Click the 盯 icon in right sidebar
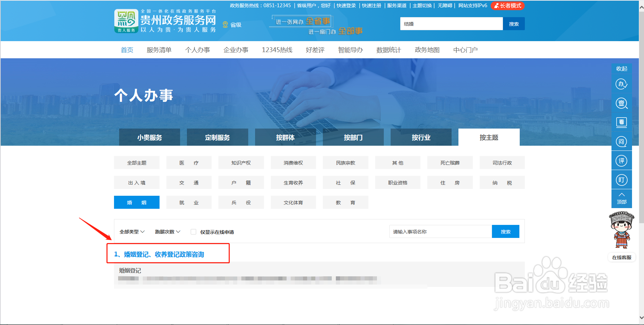The width and height of the screenshot is (644, 325). [x=621, y=180]
